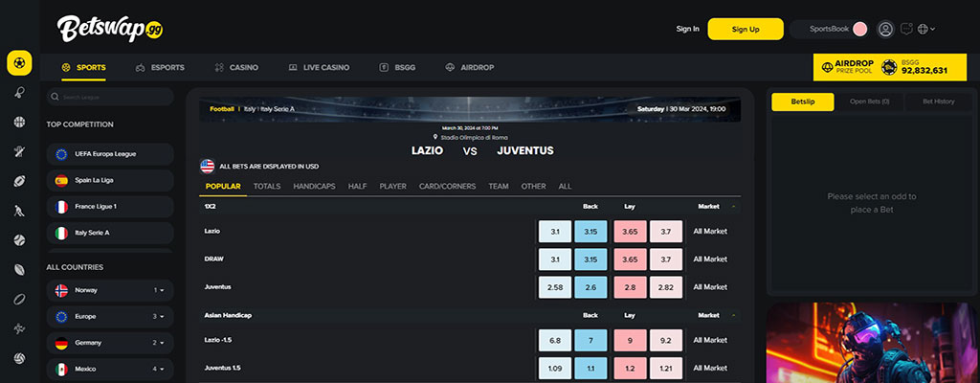This screenshot has height=383, width=980.
Task: Open the Bet History tab
Action: coord(939,102)
